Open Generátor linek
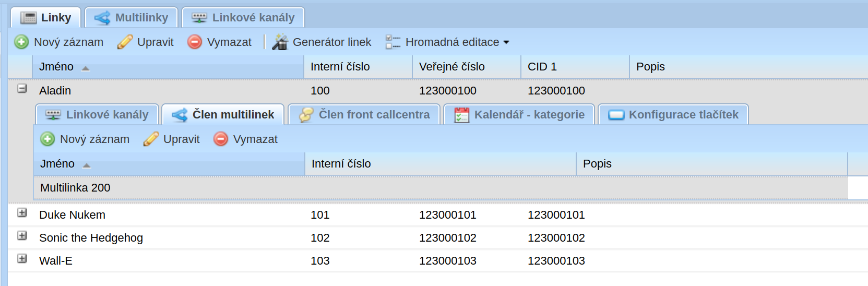This screenshot has height=286, width=868. point(332,42)
